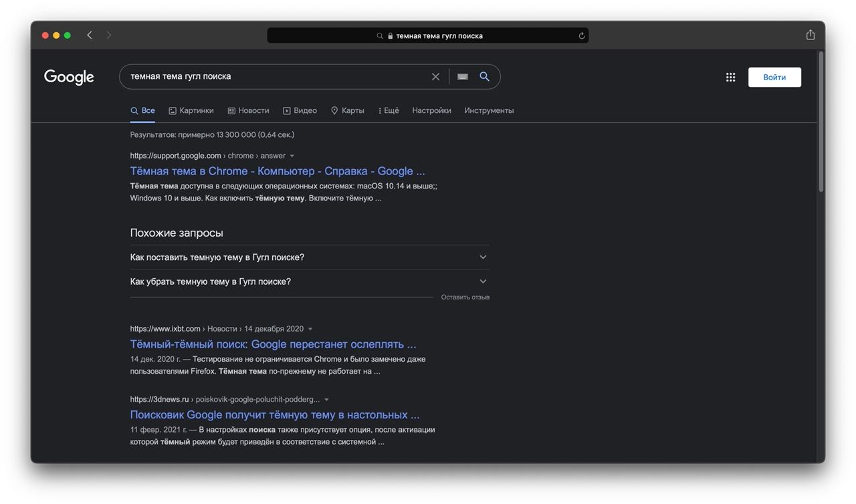This screenshot has width=856, height=504.
Task: Open Safari's Share menu icon
Action: click(811, 35)
